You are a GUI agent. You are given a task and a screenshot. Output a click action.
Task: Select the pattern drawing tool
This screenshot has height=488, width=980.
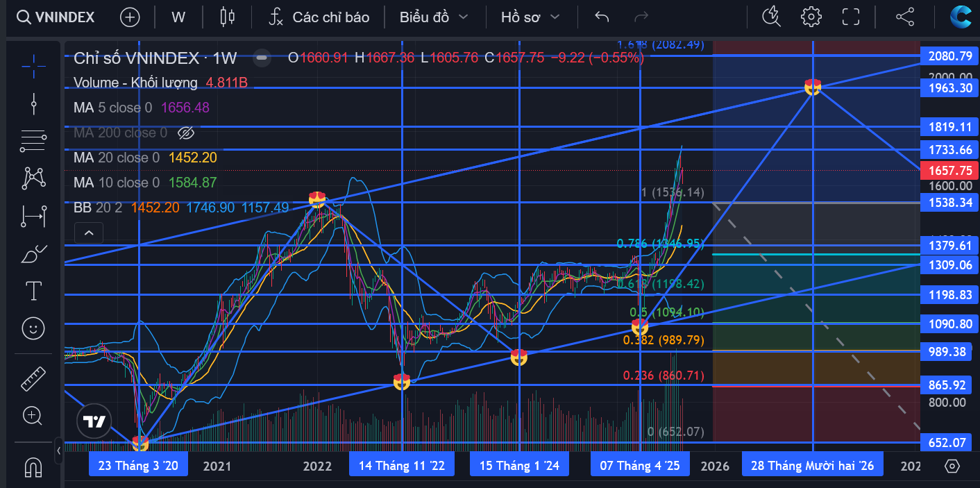coord(33,178)
